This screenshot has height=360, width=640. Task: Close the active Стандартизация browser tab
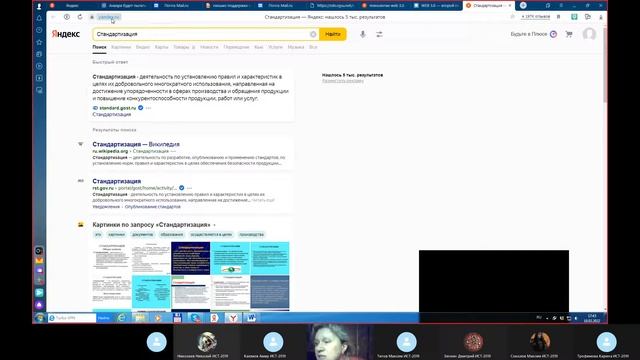pyautogui.click(x=510, y=6)
